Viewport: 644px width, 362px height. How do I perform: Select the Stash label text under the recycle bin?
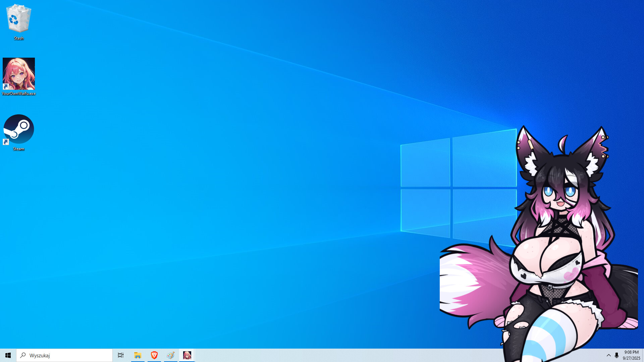[18, 38]
